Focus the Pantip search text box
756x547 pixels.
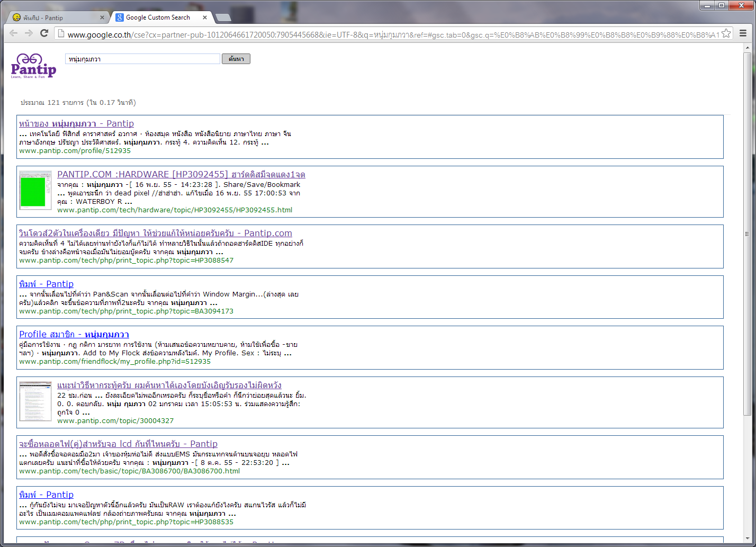(142, 59)
